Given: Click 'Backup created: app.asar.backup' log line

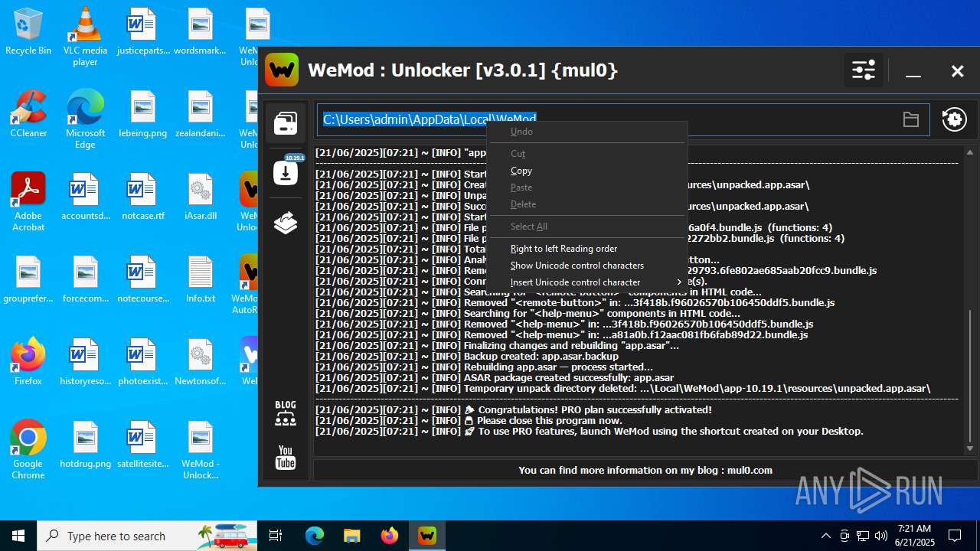Looking at the screenshot, I should (x=467, y=356).
